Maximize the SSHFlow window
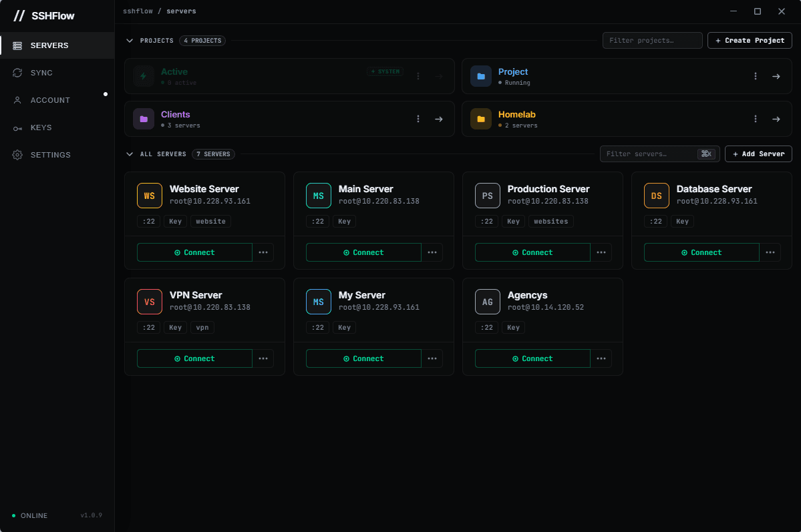This screenshot has width=801, height=532. [758, 11]
